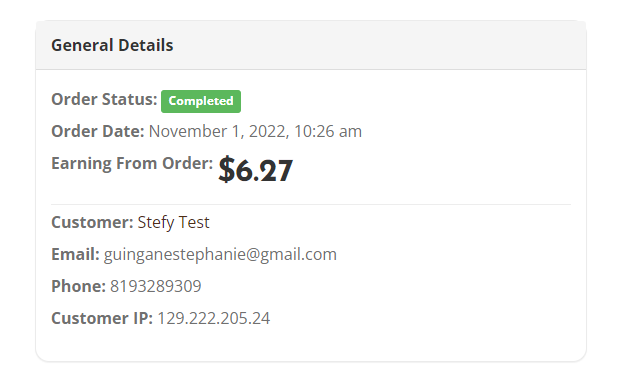The width and height of the screenshot is (624, 375).
Task: Click the divider line above Customer
Action: pyautogui.click(x=311, y=205)
